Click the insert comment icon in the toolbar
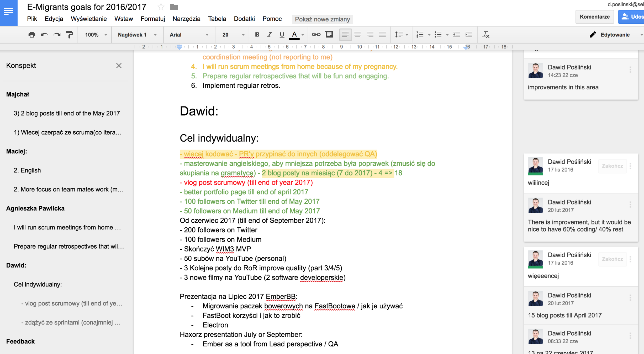The image size is (644, 354). click(x=329, y=35)
